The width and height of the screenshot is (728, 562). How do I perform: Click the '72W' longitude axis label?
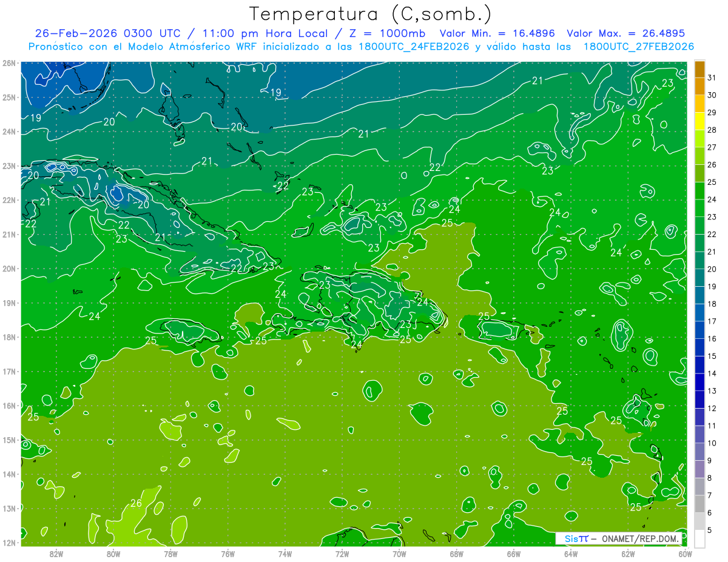click(x=342, y=553)
